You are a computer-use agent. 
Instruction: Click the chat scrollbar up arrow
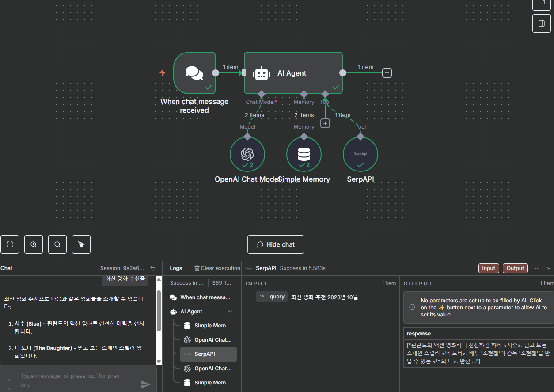coord(159,279)
